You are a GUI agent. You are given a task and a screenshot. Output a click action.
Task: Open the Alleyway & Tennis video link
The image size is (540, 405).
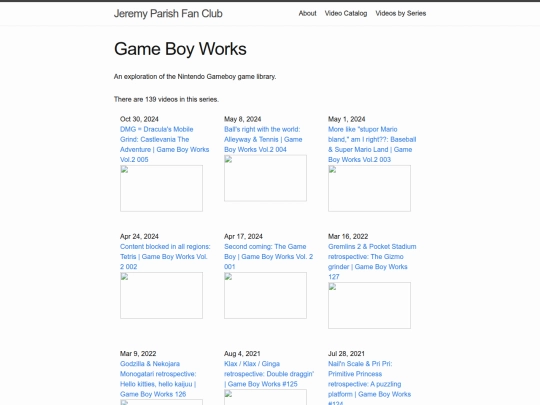[x=263, y=139]
